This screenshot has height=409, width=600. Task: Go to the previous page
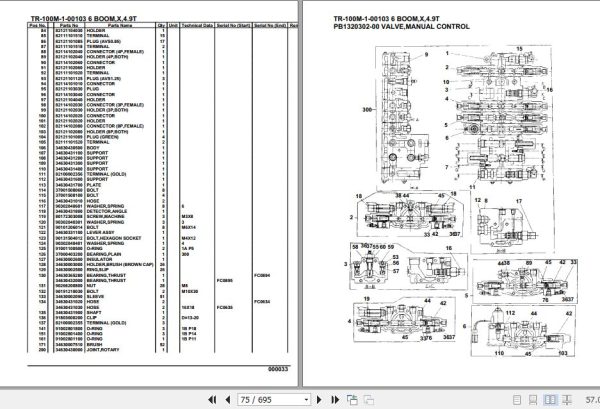228,400
